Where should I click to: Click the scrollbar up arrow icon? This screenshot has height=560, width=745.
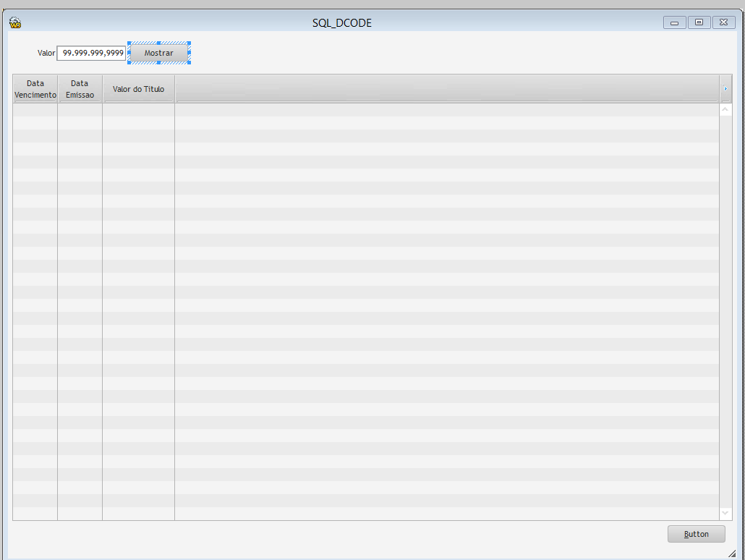725,109
